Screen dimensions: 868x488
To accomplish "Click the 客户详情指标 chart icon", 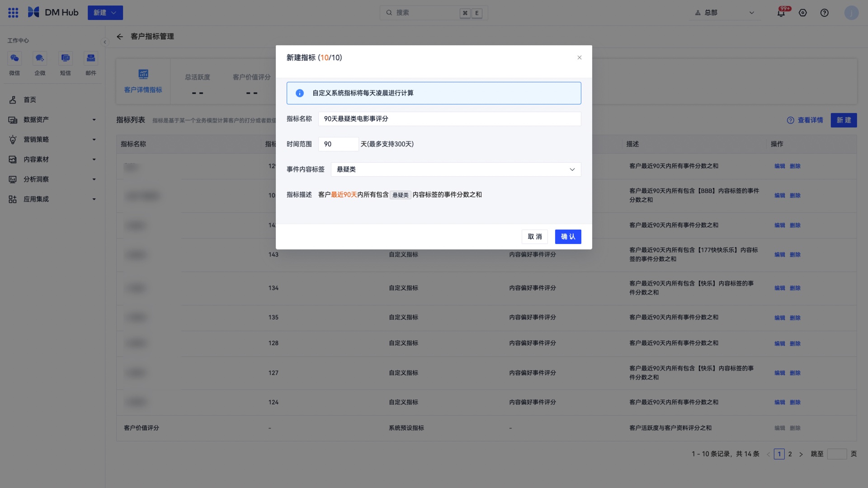I will (143, 74).
